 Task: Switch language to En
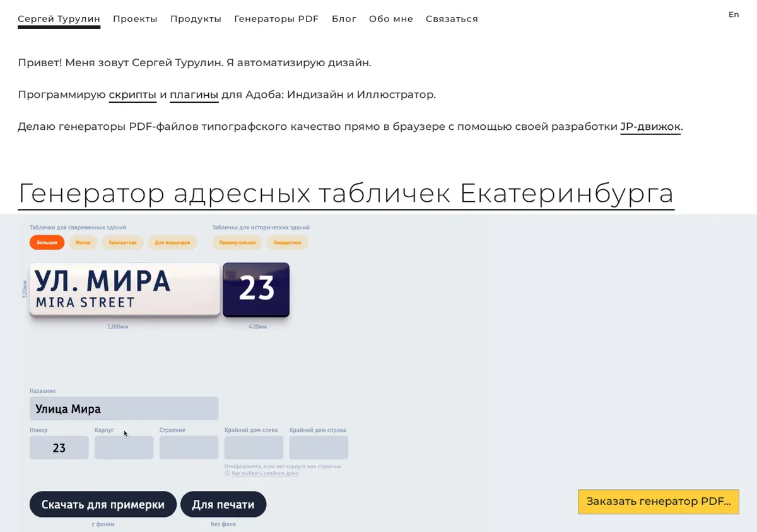[734, 14]
